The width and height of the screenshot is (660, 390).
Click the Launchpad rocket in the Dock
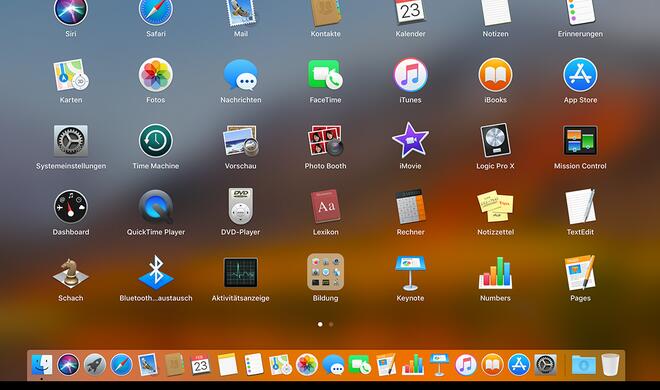[95, 364]
